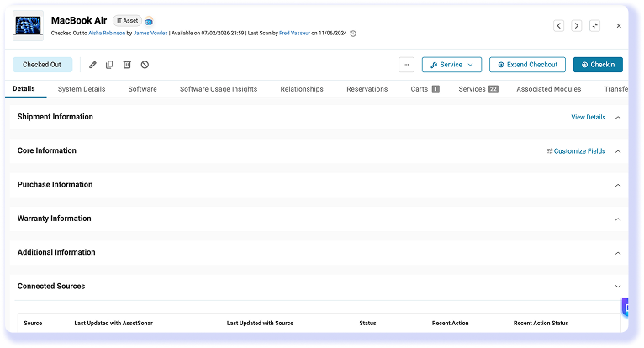Open the Associated Modules tab
This screenshot has width=644, height=348.
point(549,89)
